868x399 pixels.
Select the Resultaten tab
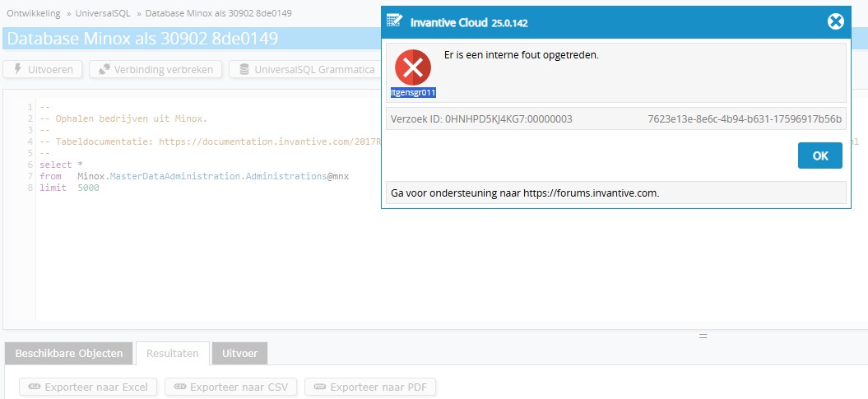tap(172, 354)
